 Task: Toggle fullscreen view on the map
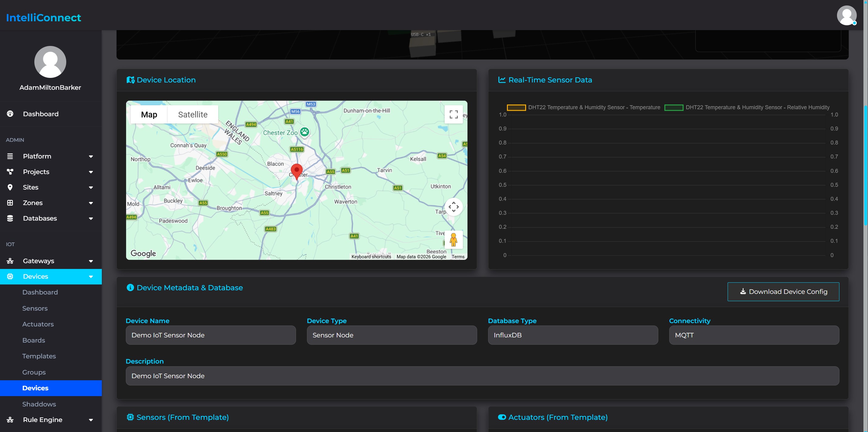[x=453, y=114]
